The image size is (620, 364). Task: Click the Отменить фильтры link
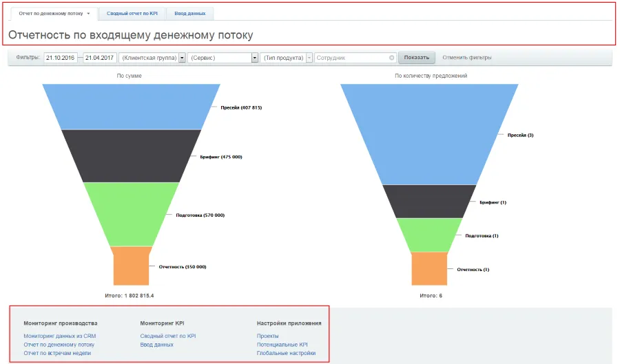click(467, 58)
